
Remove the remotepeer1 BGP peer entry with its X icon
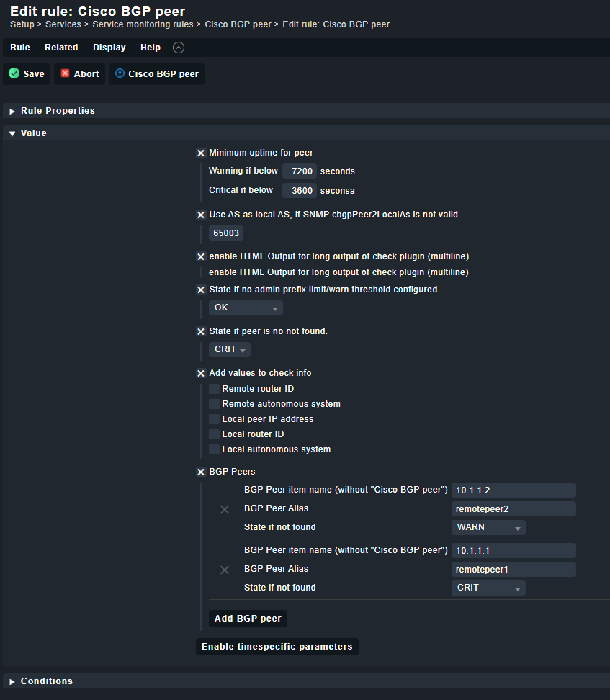click(225, 570)
